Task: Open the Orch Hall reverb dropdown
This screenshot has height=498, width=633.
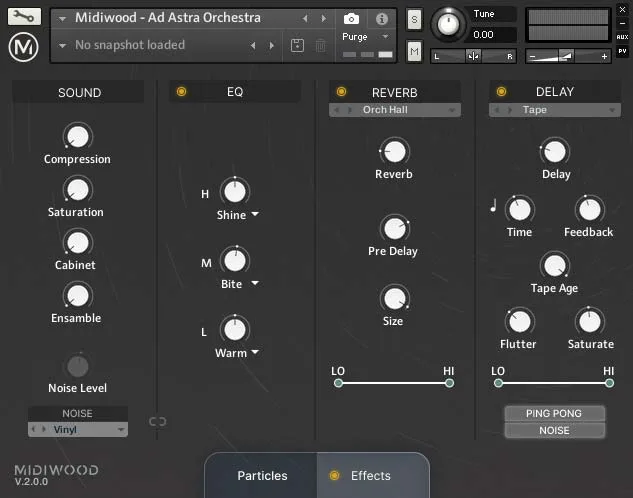Action: pyautogui.click(x=452, y=110)
